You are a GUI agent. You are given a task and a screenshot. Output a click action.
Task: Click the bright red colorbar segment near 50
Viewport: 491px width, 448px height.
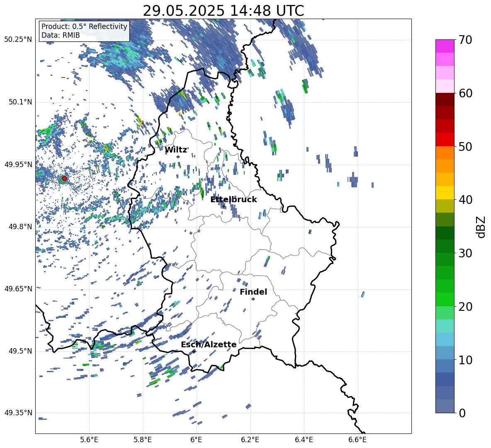pos(445,140)
